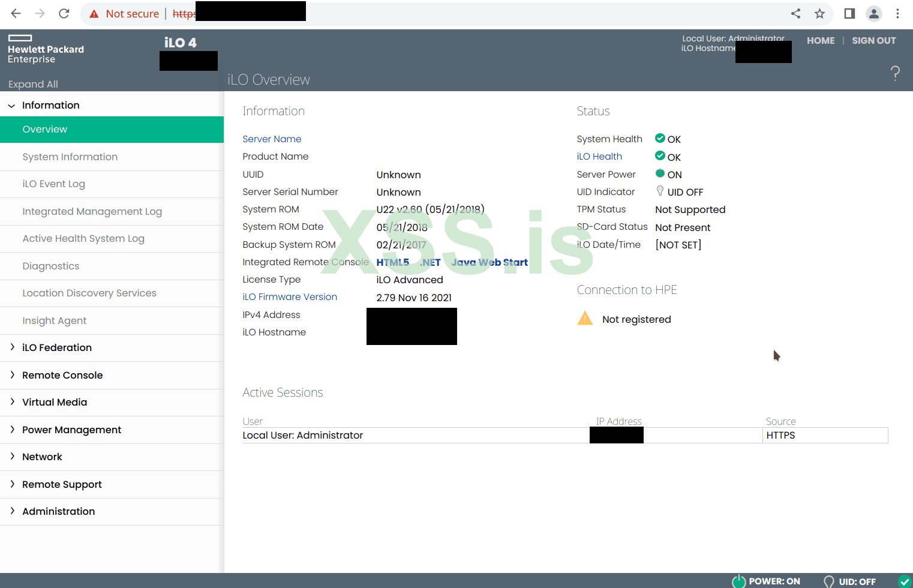Click the footer health check icon
The image size is (913, 588).
905,581
